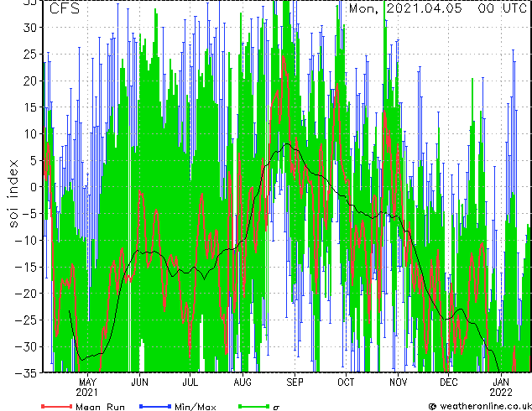The height and width of the screenshot is (411, 532).
Task: Open the weatheronline.co.uk credit
Action: click(485, 406)
